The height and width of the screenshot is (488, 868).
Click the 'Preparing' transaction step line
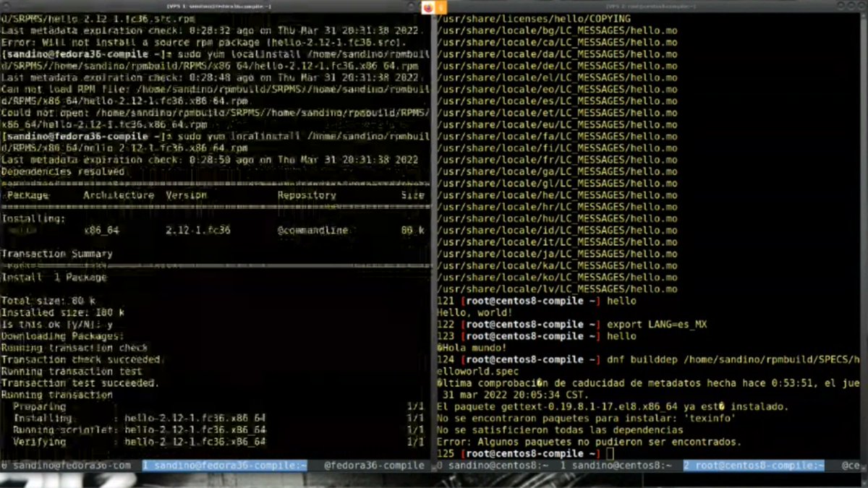218,407
